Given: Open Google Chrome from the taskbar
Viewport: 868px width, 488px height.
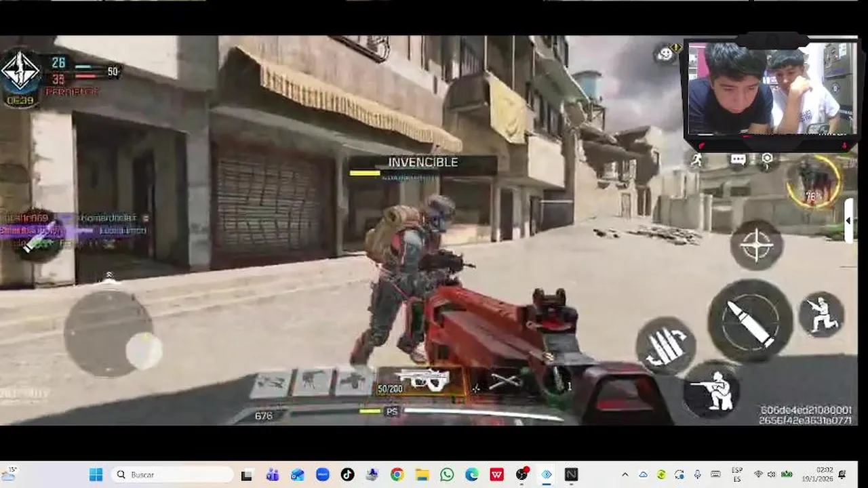Looking at the screenshot, I should [x=397, y=475].
